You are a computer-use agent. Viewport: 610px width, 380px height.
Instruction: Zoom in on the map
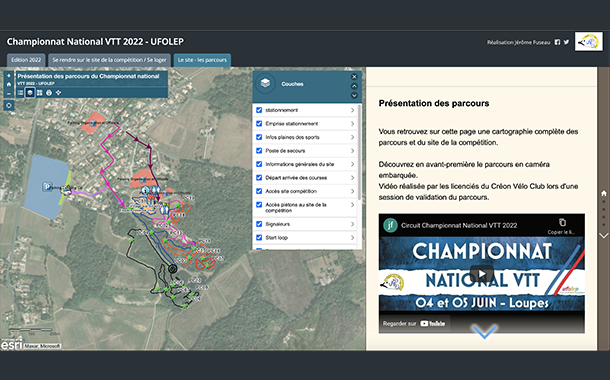tap(9, 75)
